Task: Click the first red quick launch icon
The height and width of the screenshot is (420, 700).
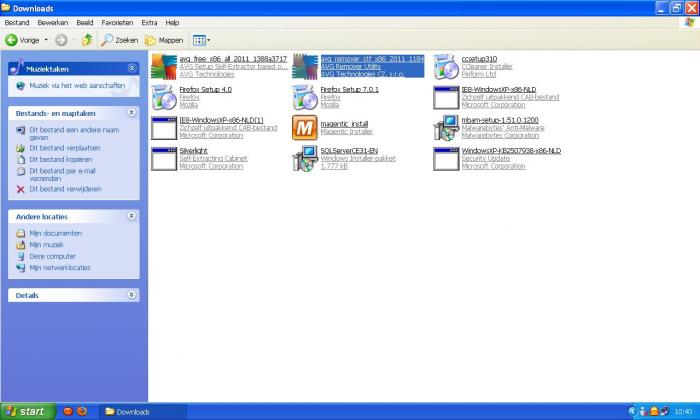Action: [68, 411]
